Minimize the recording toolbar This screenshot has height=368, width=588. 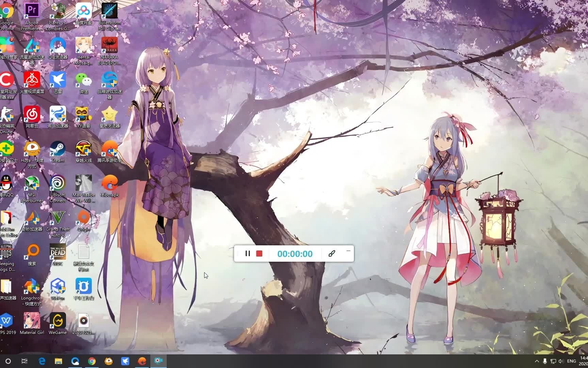348,251
